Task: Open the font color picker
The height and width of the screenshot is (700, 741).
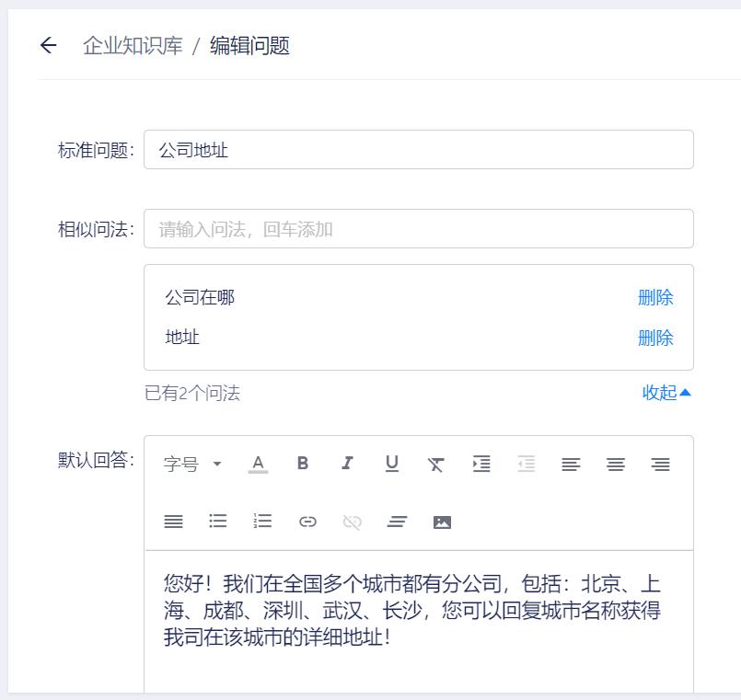Action: pyautogui.click(x=258, y=465)
